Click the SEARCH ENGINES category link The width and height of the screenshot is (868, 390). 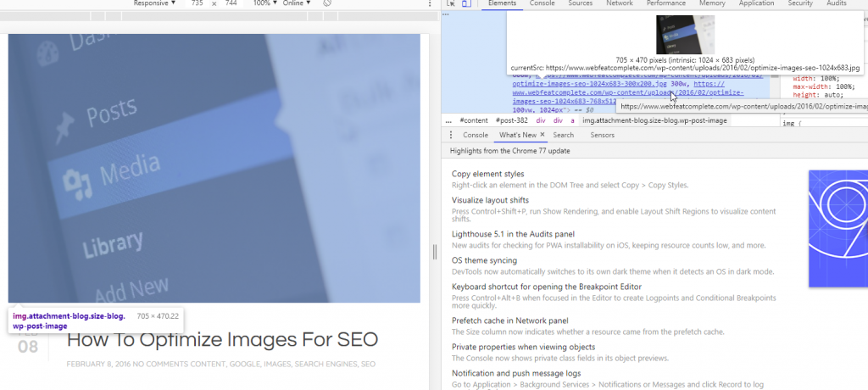click(326, 364)
